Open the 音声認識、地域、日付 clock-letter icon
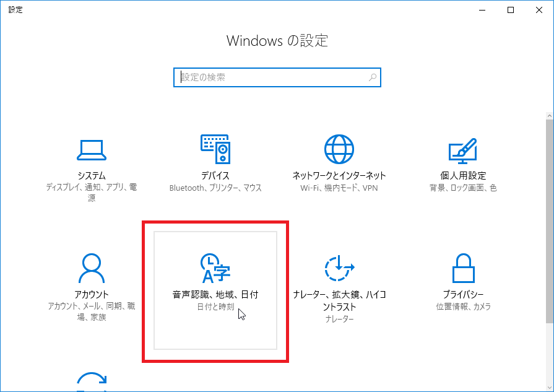Image resolution: width=554 pixels, height=392 pixels. pyautogui.click(x=215, y=268)
